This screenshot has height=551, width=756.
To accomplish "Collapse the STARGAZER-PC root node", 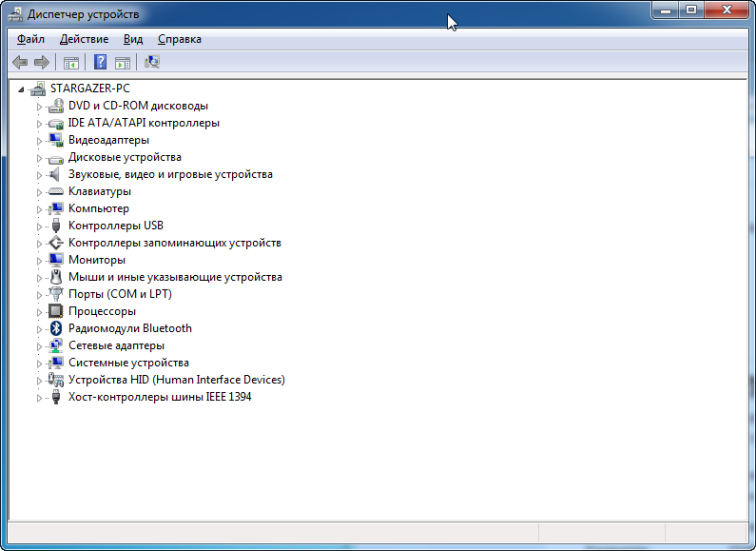I will click(21, 89).
